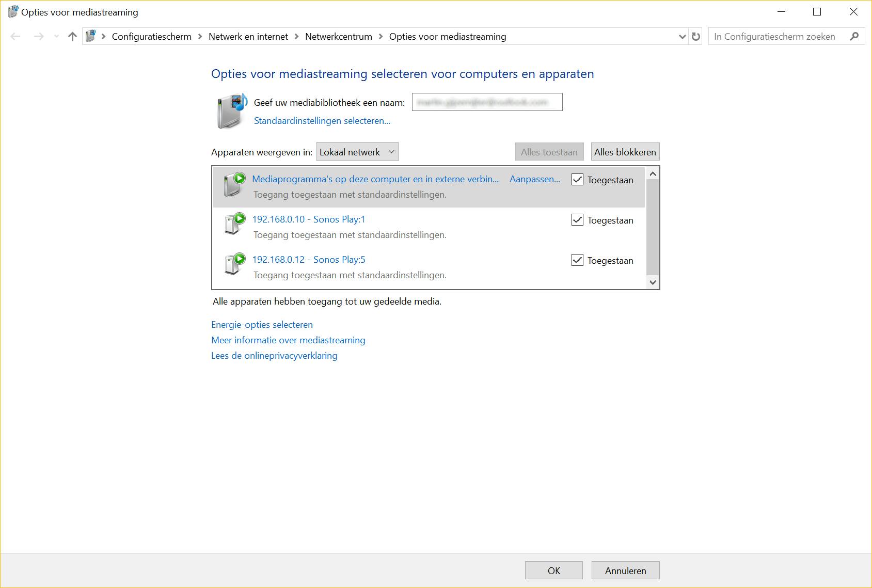Screen dimensions: 872x588
Task: Select the Mediaprogramma's device icon
Action: click(234, 185)
